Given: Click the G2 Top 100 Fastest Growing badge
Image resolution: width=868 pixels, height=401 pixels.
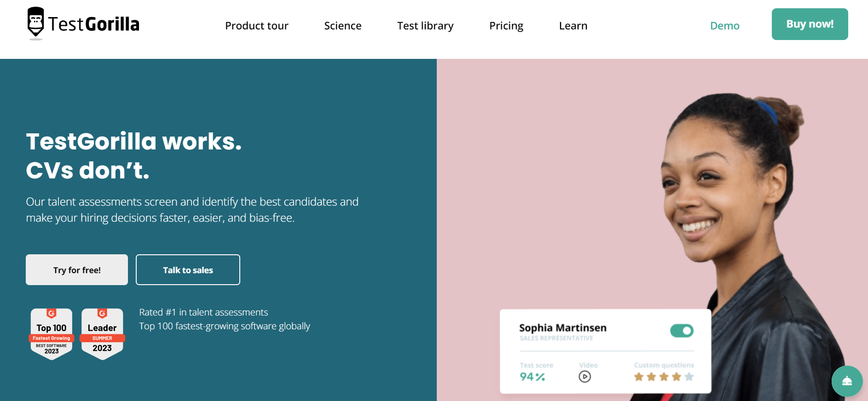Looking at the screenshot, I should click(52, 334).
